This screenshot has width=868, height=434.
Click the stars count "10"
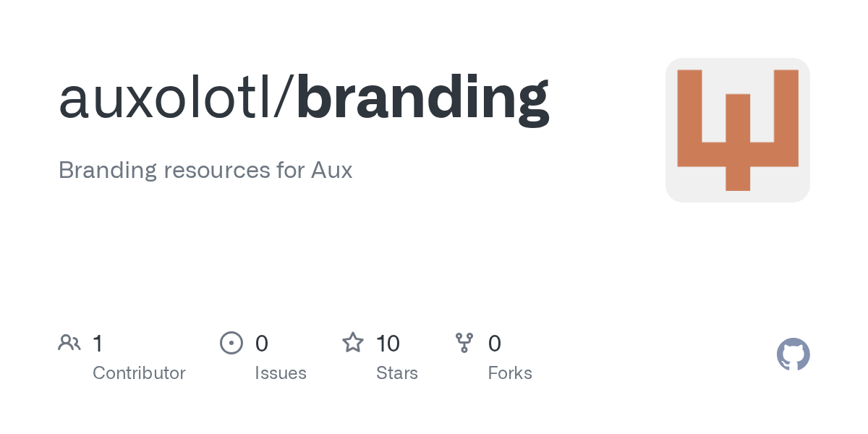pyautogui.click(x=388, y=343)
